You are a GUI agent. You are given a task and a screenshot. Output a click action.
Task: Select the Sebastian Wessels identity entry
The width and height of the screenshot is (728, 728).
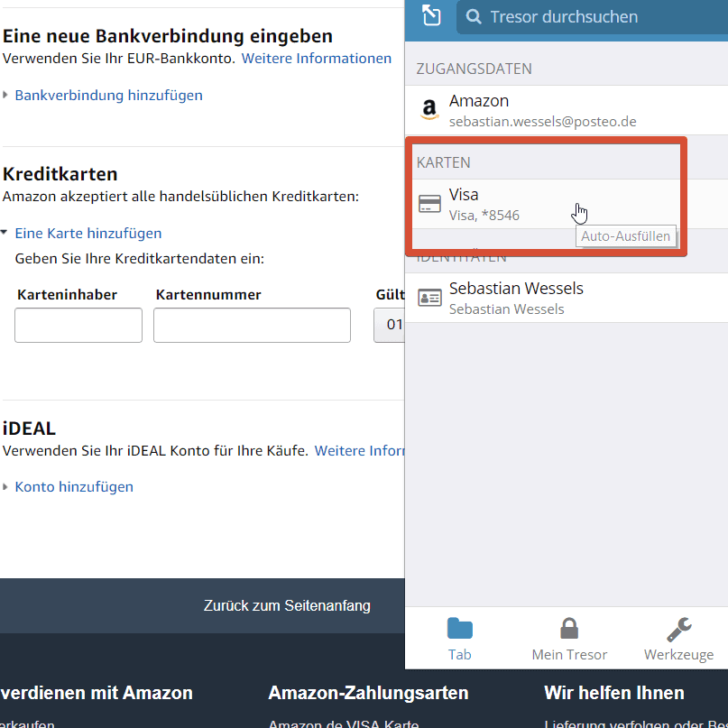click(x=567, y=298)
